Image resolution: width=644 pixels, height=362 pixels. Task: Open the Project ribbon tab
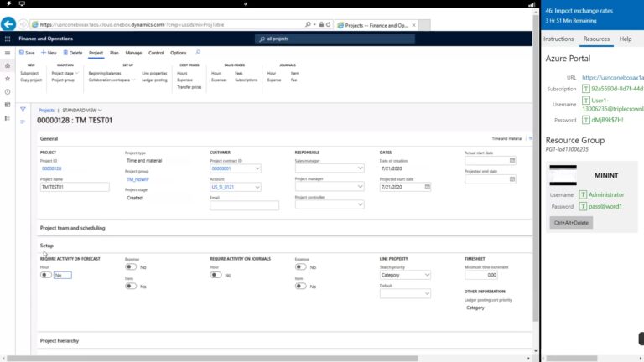pos(96,53)
